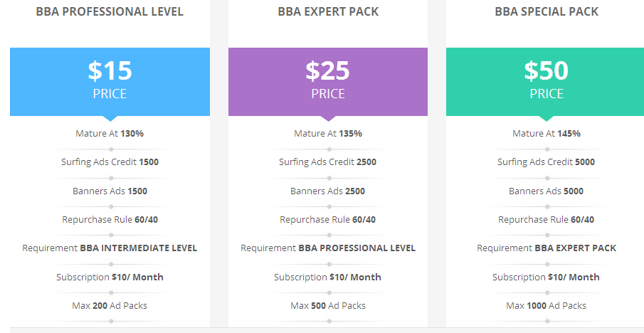Click the Mature At 145% line

tap(547, 133)
